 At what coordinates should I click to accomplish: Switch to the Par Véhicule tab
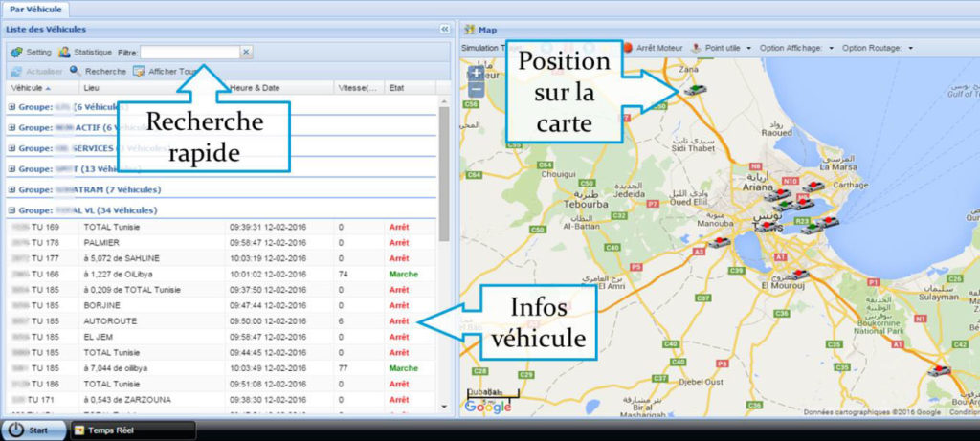36,9
